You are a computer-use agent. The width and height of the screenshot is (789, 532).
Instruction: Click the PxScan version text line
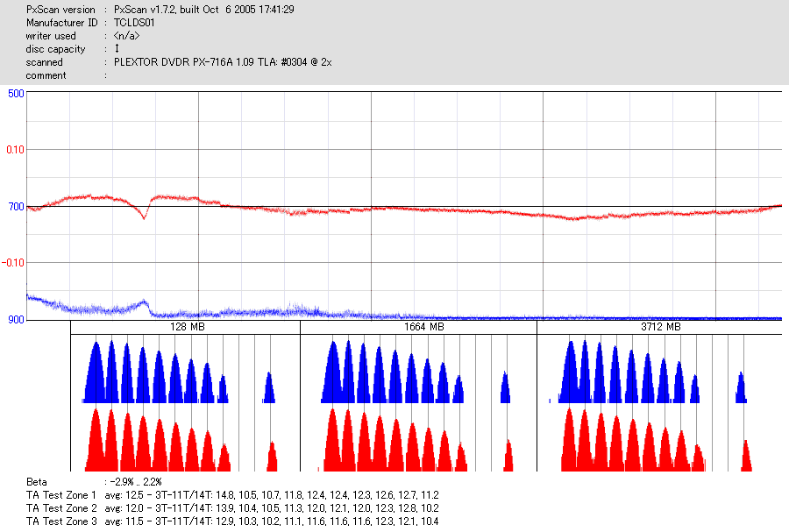160,10
